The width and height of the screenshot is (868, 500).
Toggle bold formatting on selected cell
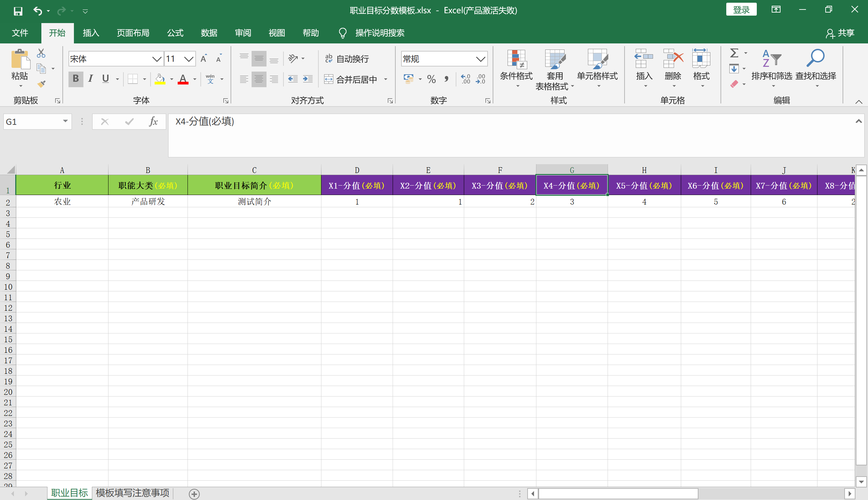click(x=75, y=79)
